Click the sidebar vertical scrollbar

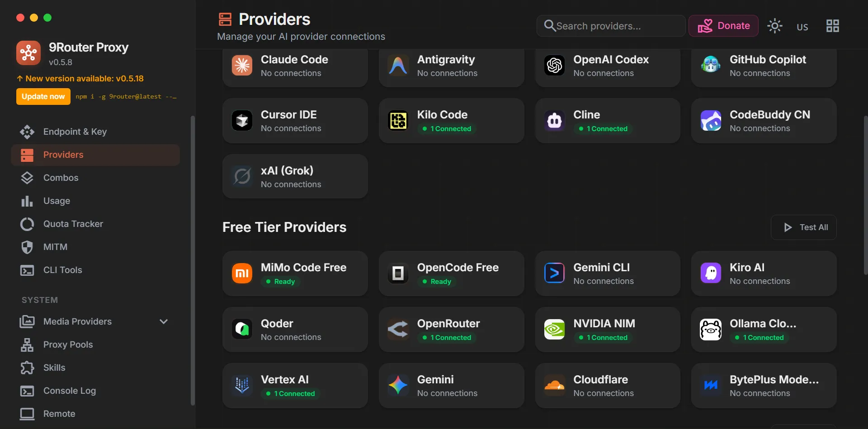pos(193,260)
